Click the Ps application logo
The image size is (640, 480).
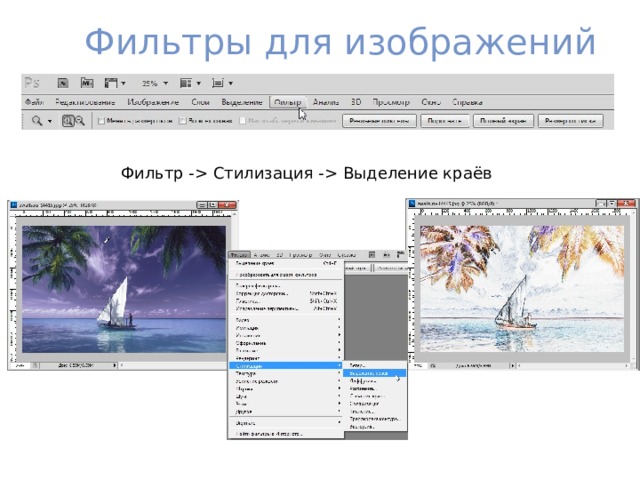pos(32,83)
